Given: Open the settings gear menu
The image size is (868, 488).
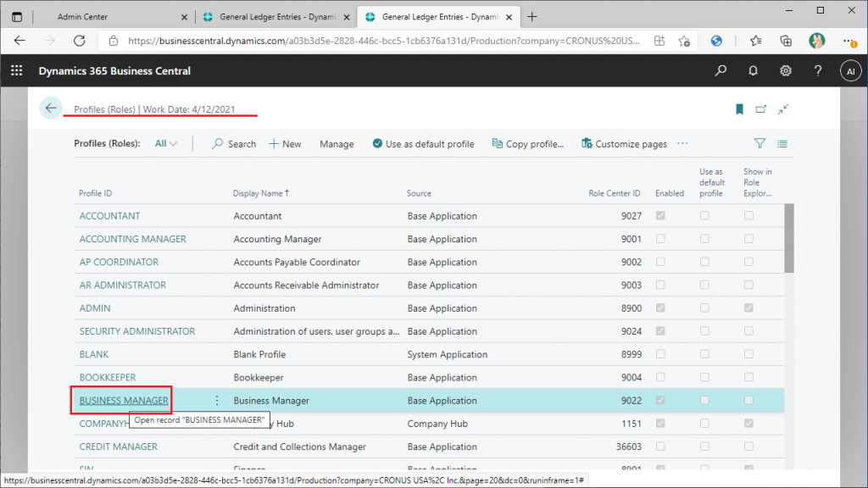Looking at the screenshot, I should coord(786,71).
